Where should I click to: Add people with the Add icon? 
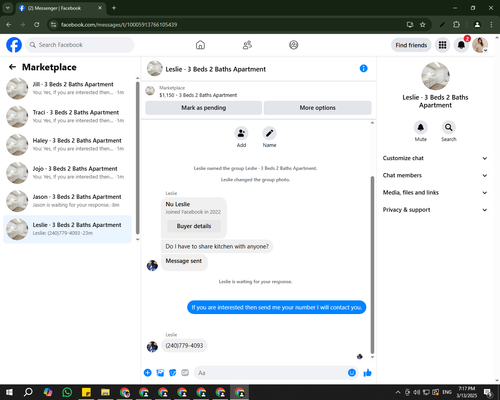241,133
